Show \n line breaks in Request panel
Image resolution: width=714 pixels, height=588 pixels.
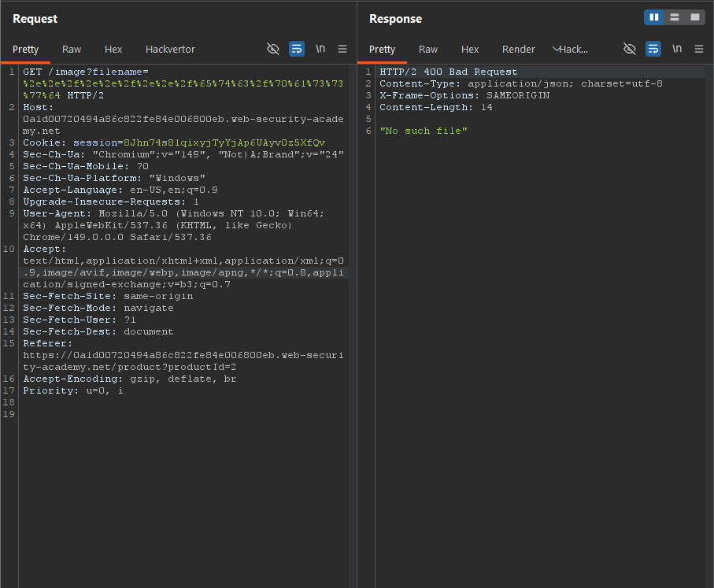(320, 49)
